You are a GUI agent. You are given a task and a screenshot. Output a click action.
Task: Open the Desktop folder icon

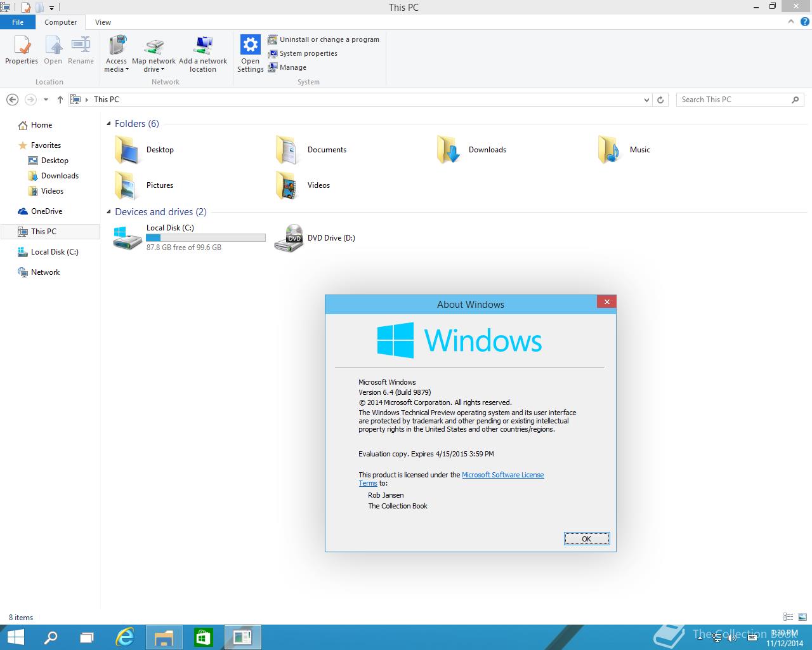pos(127,150)
